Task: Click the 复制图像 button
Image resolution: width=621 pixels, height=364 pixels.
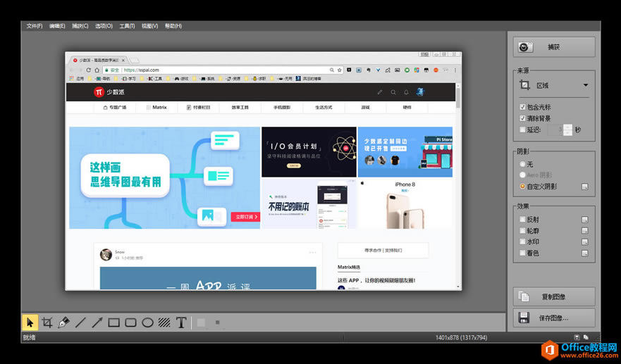Action: tap(554, 296)
